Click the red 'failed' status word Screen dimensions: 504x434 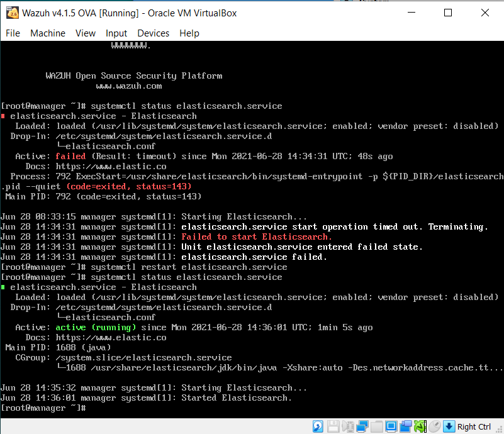pyautogui.click(x=70, y=156)
